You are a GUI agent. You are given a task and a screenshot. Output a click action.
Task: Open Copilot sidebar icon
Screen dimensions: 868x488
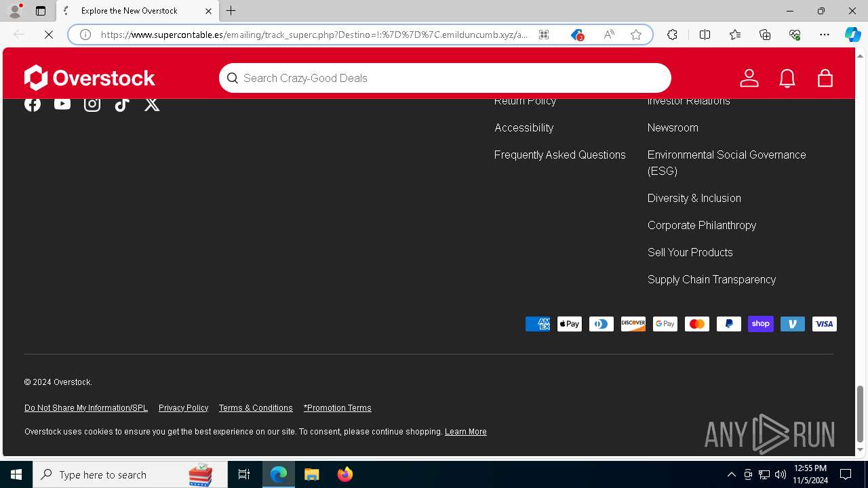tap(852, 35)
